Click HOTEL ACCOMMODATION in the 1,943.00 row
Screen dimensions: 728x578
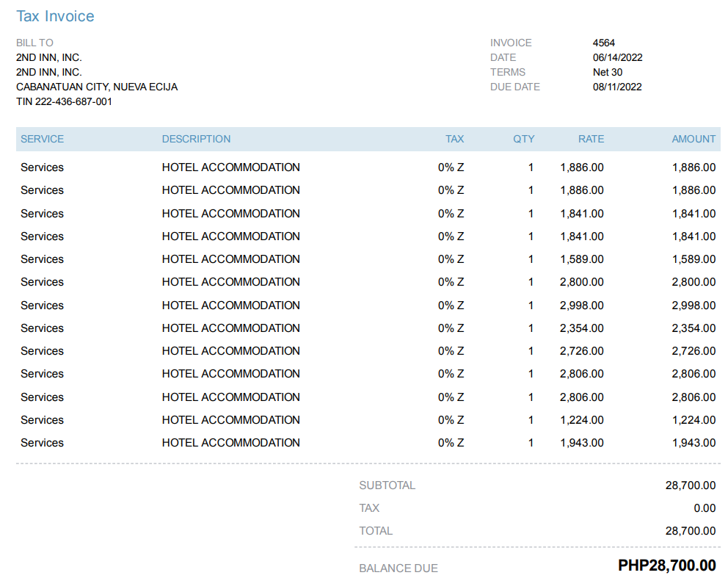point(230,443)
